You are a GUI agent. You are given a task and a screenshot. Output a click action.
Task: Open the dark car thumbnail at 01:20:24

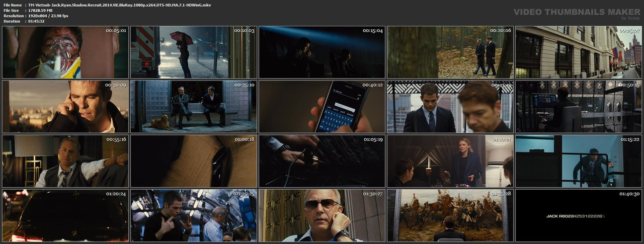pyautogui.click(x=65, y=215)
